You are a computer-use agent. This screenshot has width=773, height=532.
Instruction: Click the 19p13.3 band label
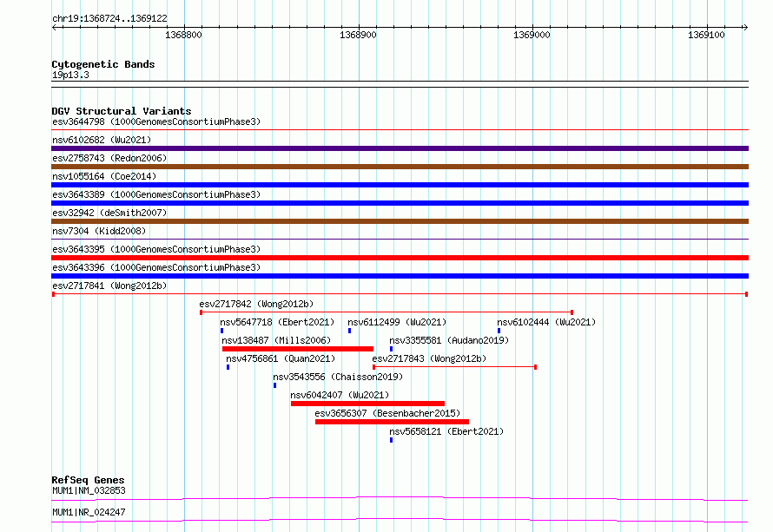pyautogui.click(x=70, y=75)
